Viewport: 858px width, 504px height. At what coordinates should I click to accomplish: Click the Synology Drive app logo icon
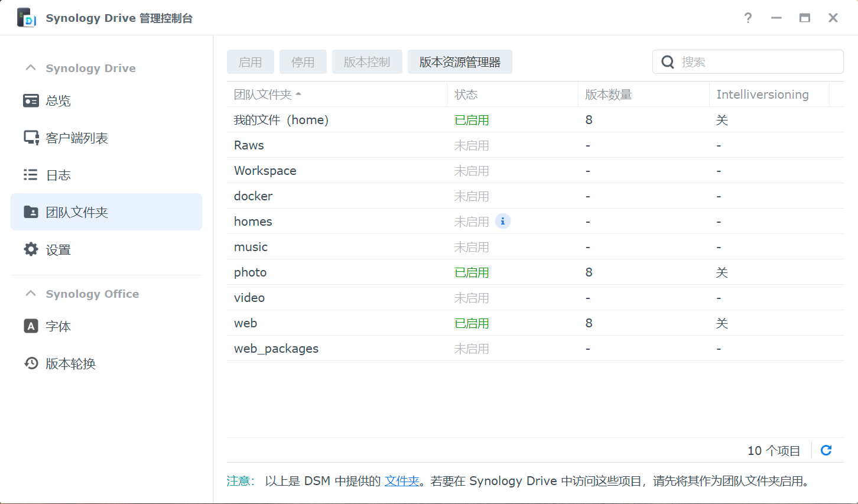click(x=27, y=18)
